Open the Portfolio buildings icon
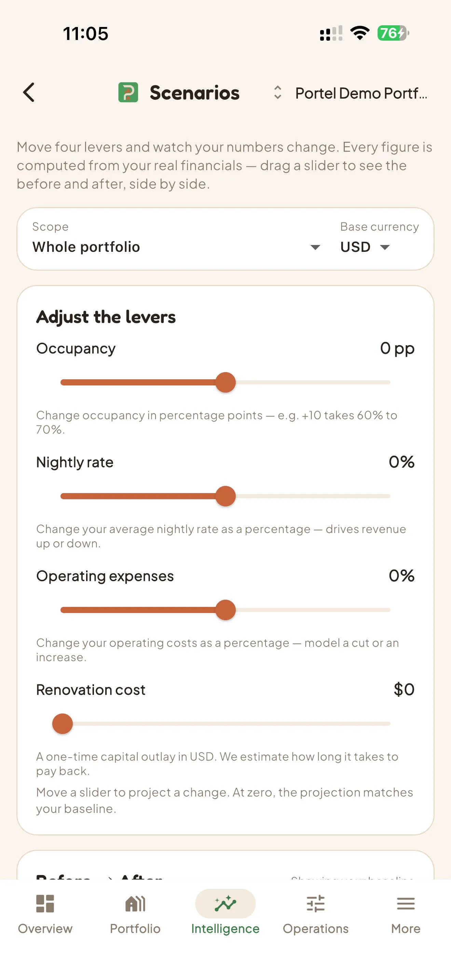The height and width of the screenshot is (980, 451). [x=135, y=903]
